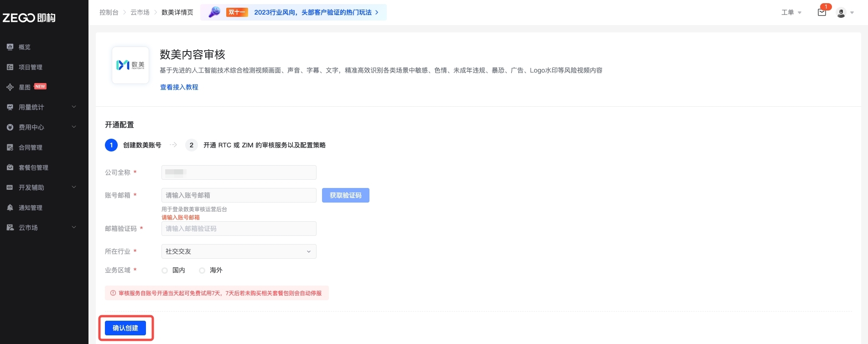
Task: Click the 账号邮箱 input field
Action: (239, 195)
